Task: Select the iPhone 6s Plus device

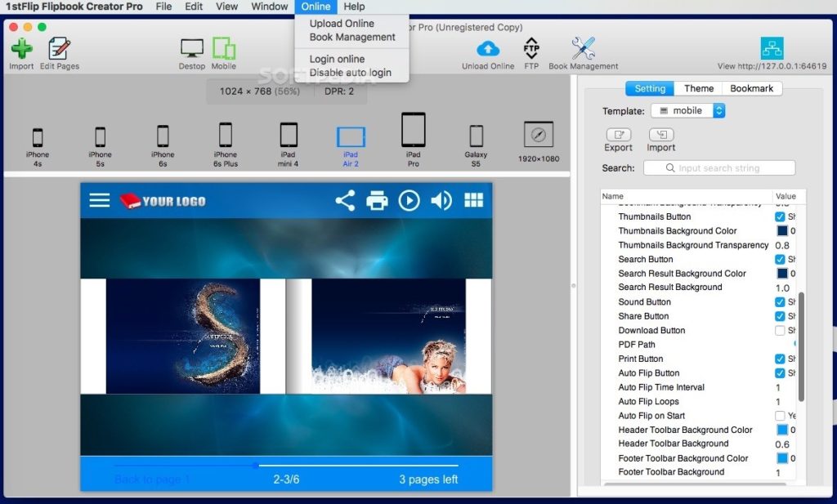Action: click(x=226, y=135)
